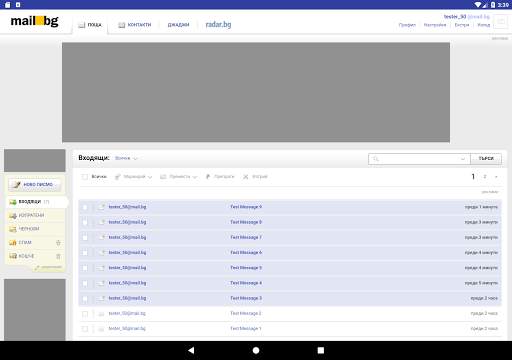This screenshot has width=512, height=360.
Task: Open subject Test Message 9
Action: point(246,207)
